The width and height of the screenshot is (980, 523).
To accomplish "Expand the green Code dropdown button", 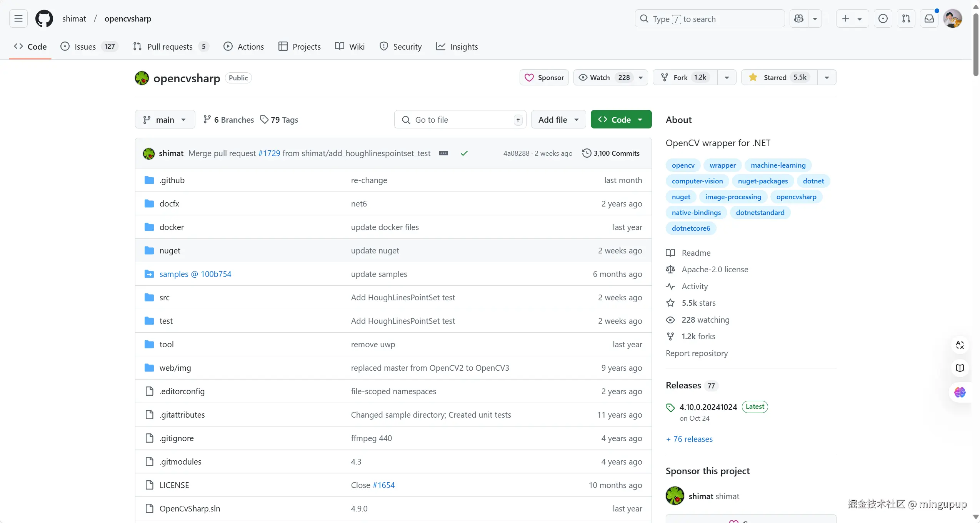I will [x=621, y=120].
